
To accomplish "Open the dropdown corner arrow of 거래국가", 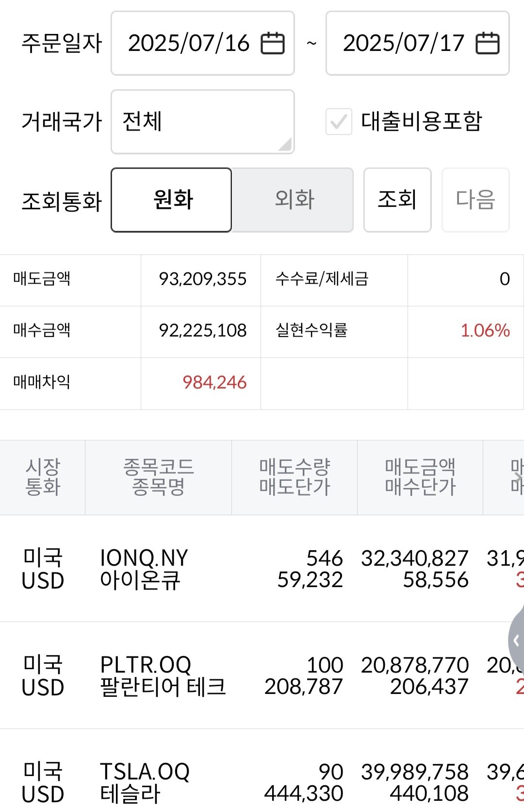I will (285, 144).
